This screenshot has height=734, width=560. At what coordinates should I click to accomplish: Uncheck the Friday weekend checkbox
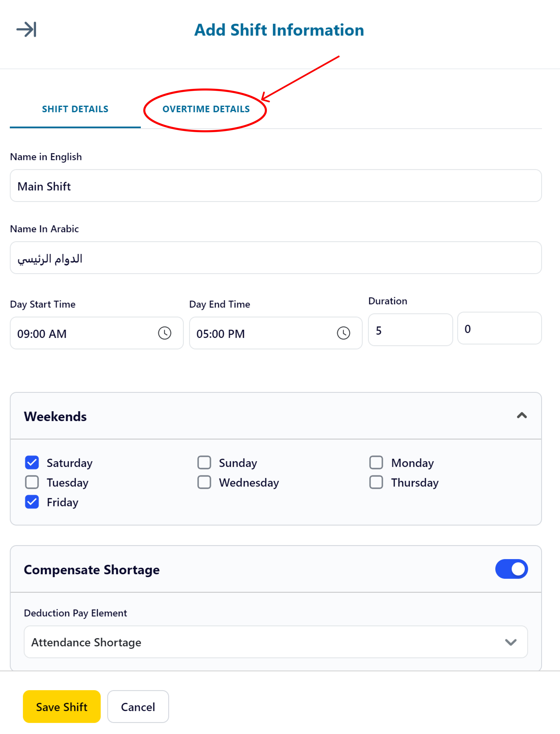pyautogui.click(x=32, y=502)
